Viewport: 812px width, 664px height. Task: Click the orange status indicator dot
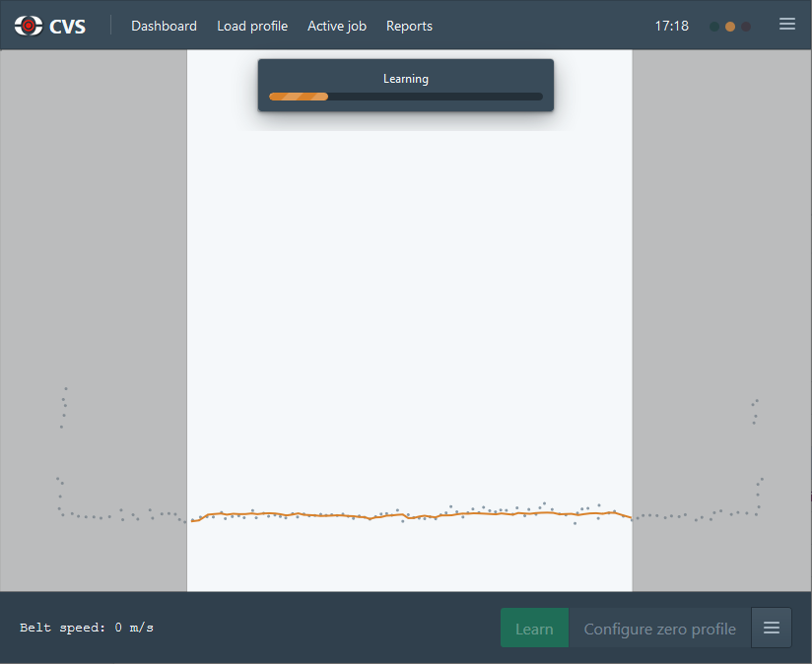coord(730,27)
